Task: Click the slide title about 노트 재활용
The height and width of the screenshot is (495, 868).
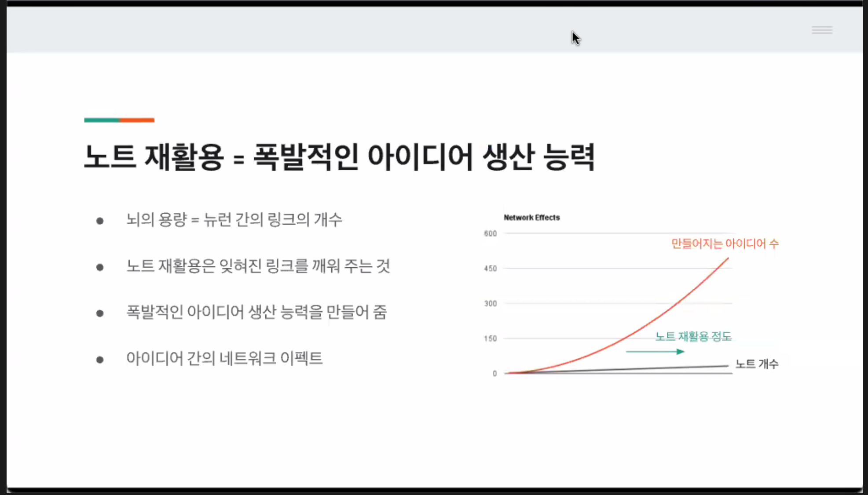Action: click(339, 157)
